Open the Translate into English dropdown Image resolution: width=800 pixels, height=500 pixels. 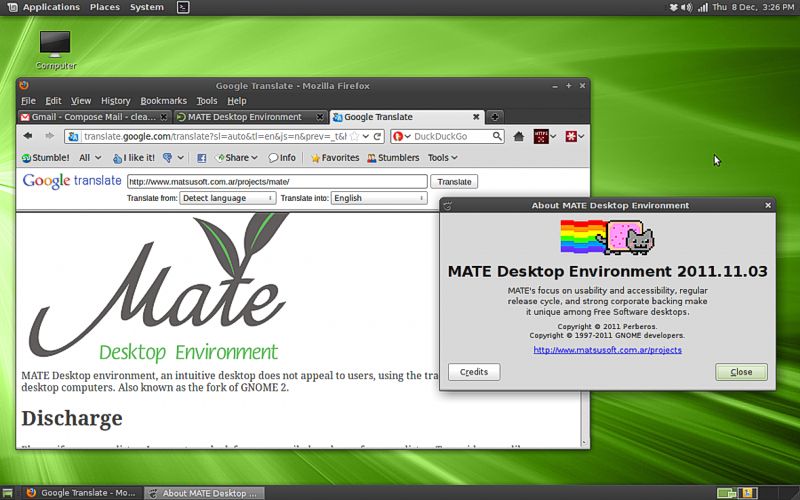379,198
